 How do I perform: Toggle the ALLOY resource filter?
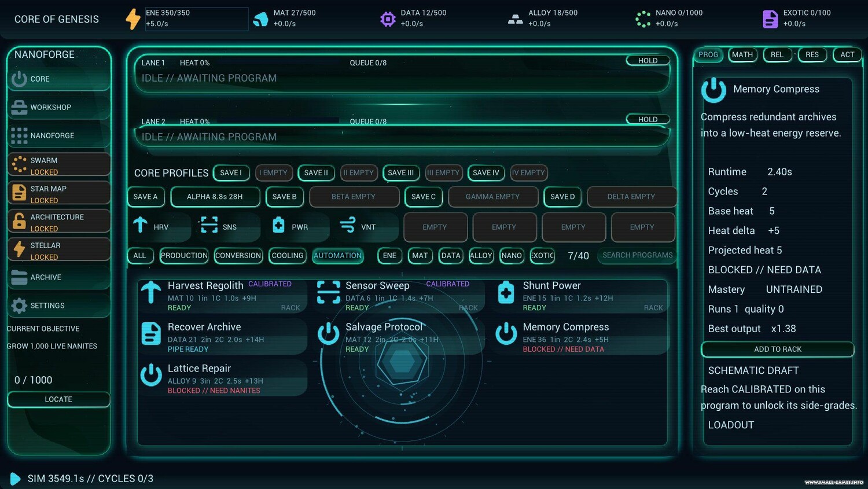click(481, 255)
